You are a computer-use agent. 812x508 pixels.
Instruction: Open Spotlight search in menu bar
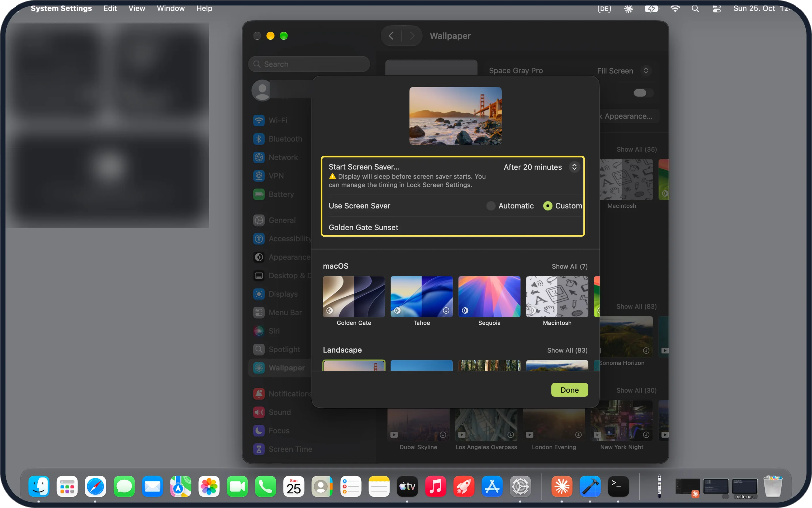(x=696, y=9)
